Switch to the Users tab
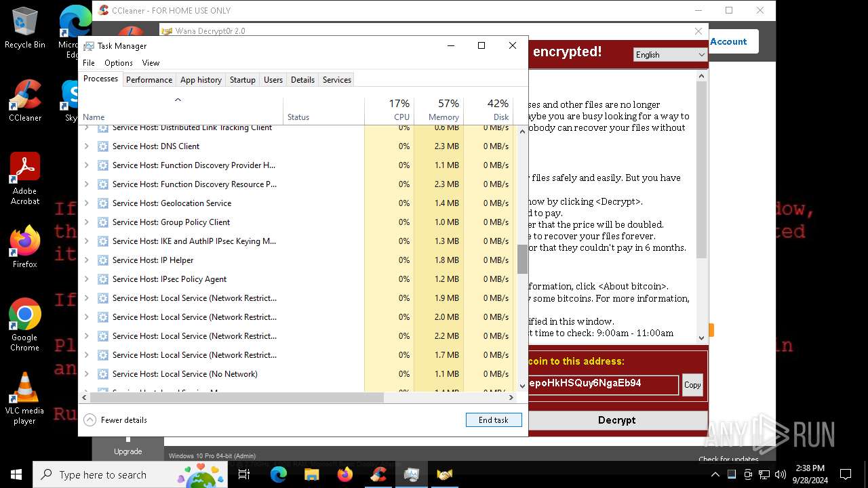The width and height of the screenshot is (868, 488). click(273, 80)
